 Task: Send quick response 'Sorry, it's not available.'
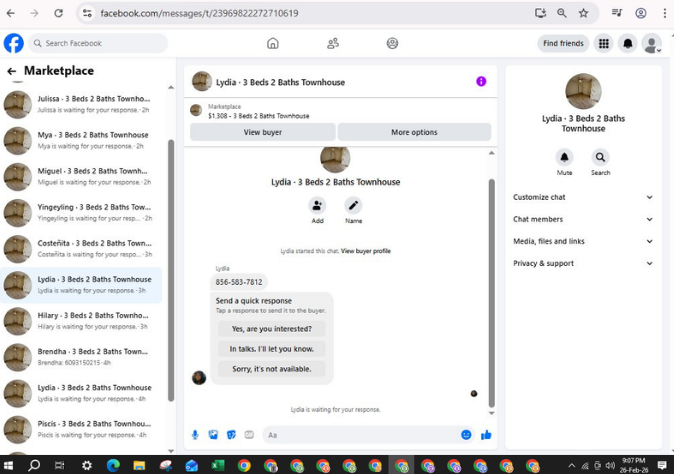click(x=272, y=369)
